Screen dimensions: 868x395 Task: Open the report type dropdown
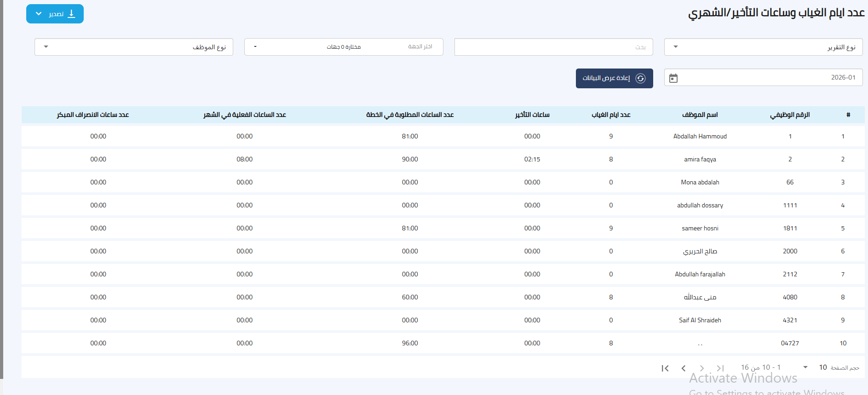click(763, 47)
